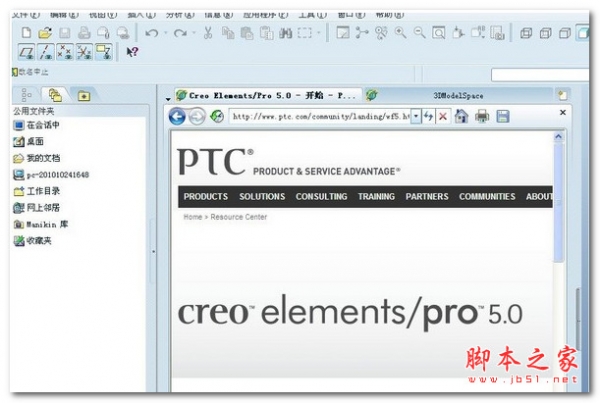
Task: Open the PRODUCTS menu on PTC page
Action: click(206, 197)
